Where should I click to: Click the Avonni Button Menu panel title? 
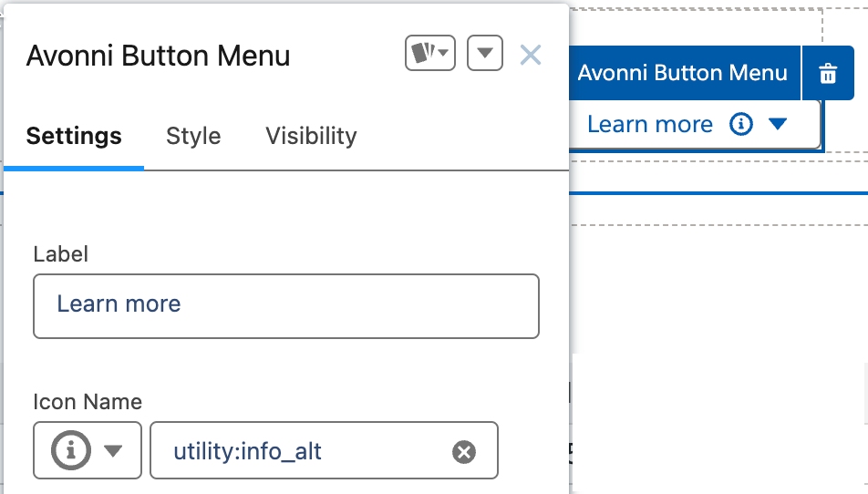click(x=158, y=56)
